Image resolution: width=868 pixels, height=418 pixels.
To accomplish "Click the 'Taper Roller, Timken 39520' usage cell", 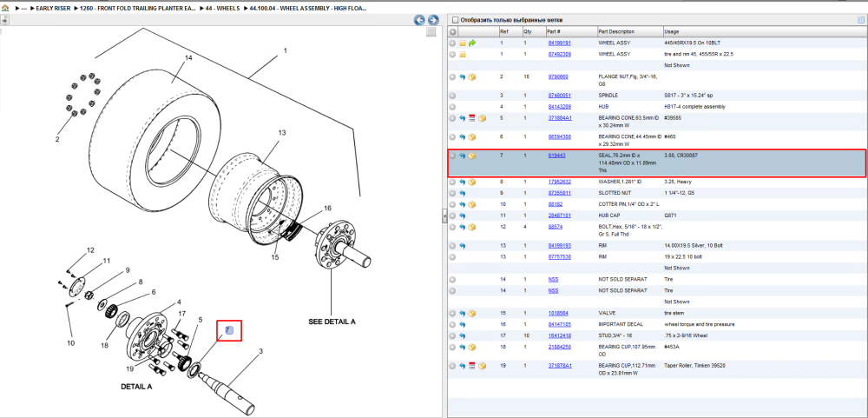I will point(695,366).
